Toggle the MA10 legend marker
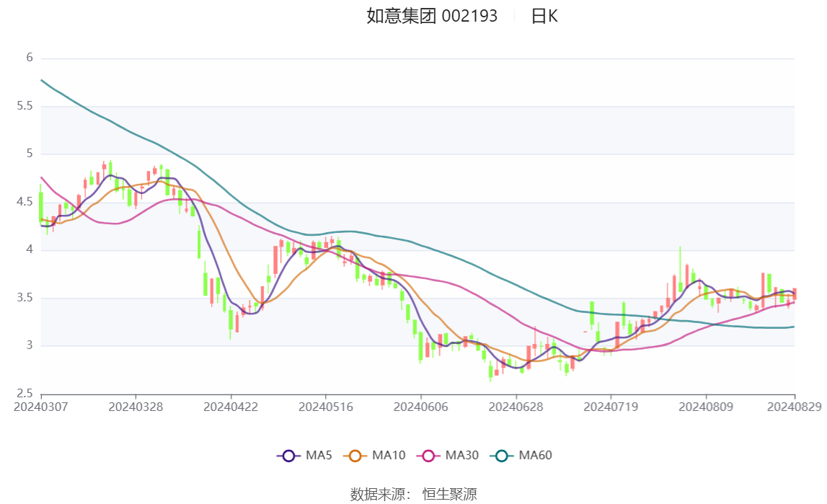The height and width of the screenshot is (504, 827). 355,456
